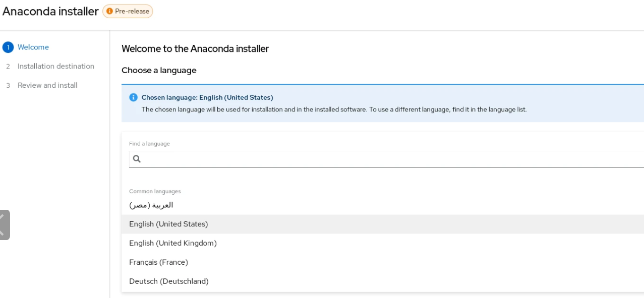Click the step 2 number in sidebar

pos(8,67)
